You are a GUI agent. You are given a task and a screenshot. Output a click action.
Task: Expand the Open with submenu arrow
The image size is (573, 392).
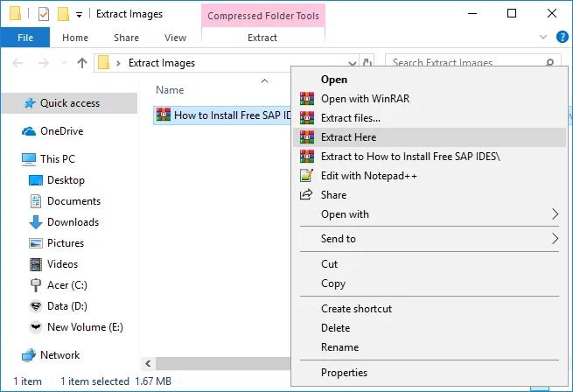tap(555, 214)
